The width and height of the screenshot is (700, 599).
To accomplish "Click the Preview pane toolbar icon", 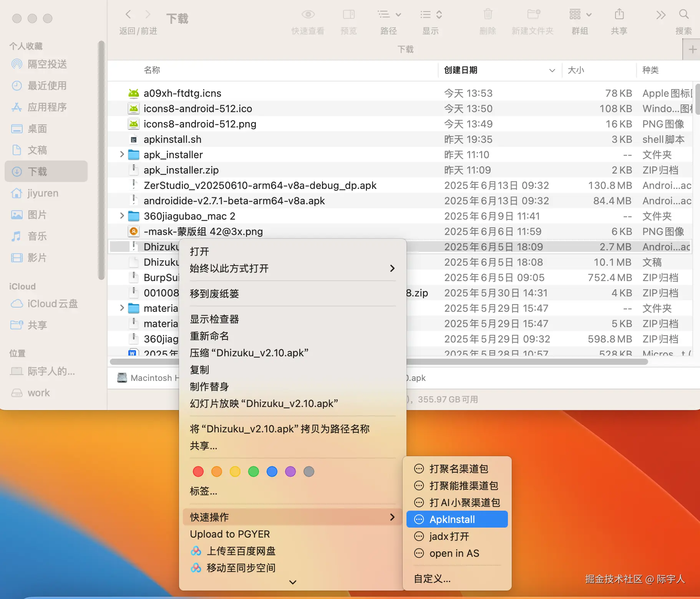I will point(349,15).
